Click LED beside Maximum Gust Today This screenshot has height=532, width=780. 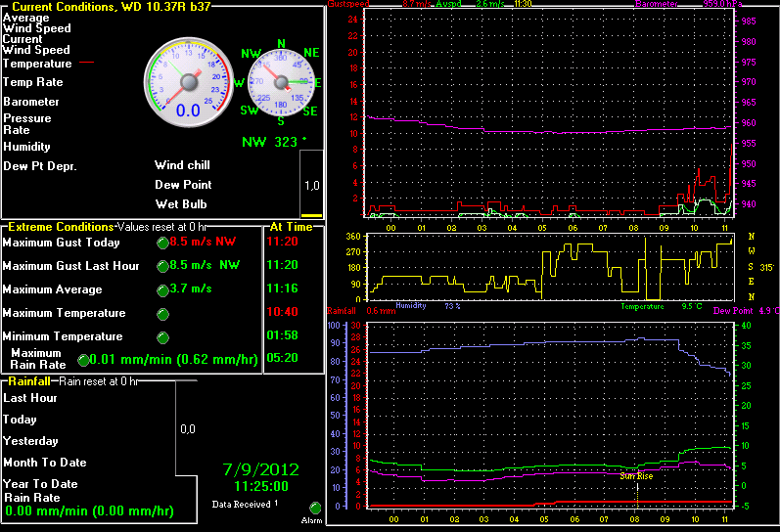(x=162, y=243)
